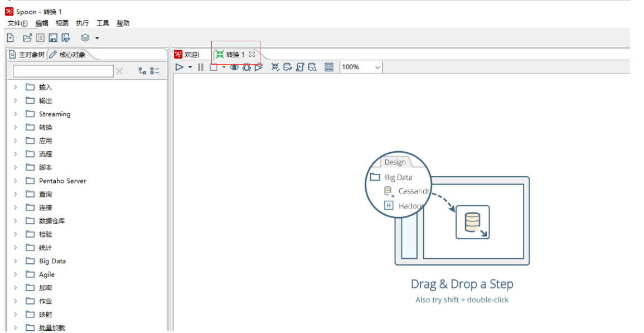Click the collapse all tree icon

pos(154,71)
